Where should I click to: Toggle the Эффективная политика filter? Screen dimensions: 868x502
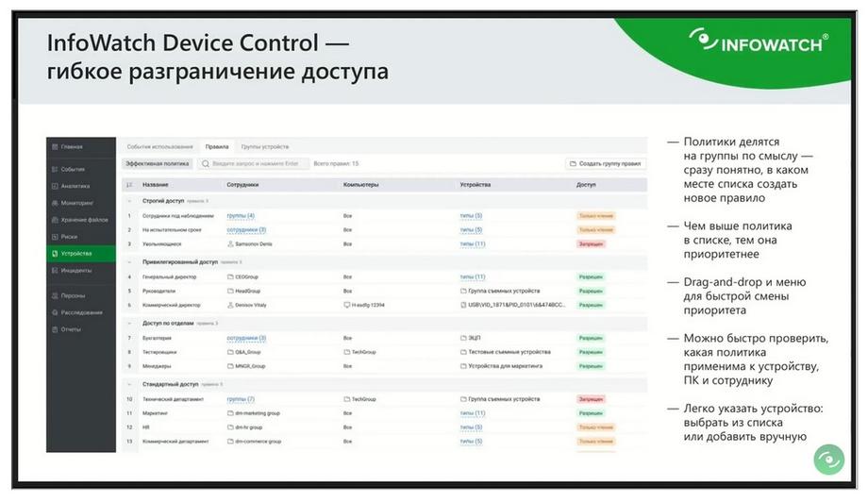point(158,164)
